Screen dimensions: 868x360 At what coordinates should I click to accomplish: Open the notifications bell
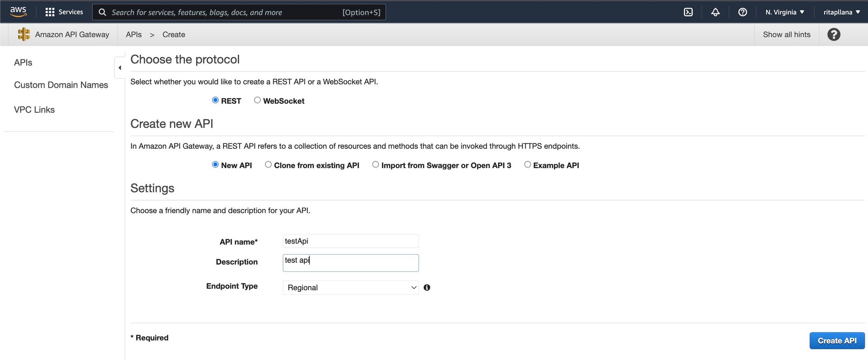point(715,12)
